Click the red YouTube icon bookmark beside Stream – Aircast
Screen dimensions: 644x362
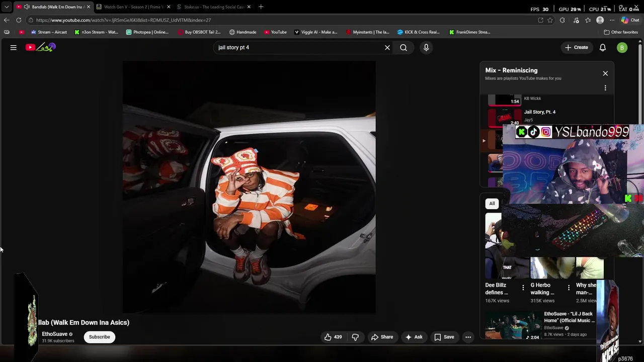(21, 32)
